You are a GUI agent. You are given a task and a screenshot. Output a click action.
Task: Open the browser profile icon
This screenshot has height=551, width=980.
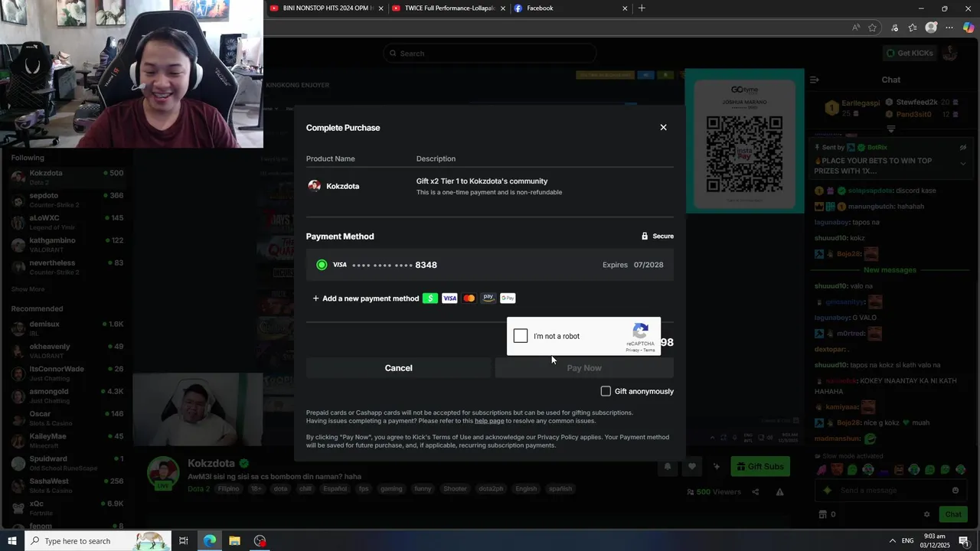tap(931, 28)
